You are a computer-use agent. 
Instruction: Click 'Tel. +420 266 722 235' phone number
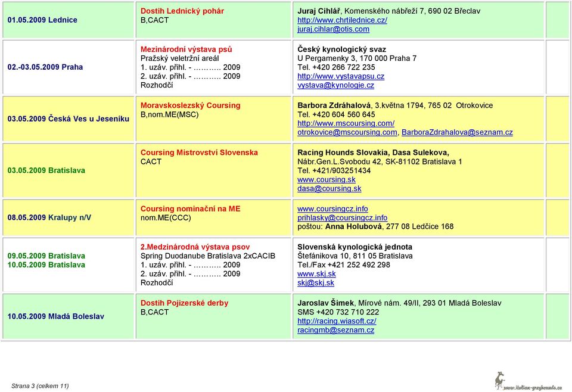tap(336, 67)
